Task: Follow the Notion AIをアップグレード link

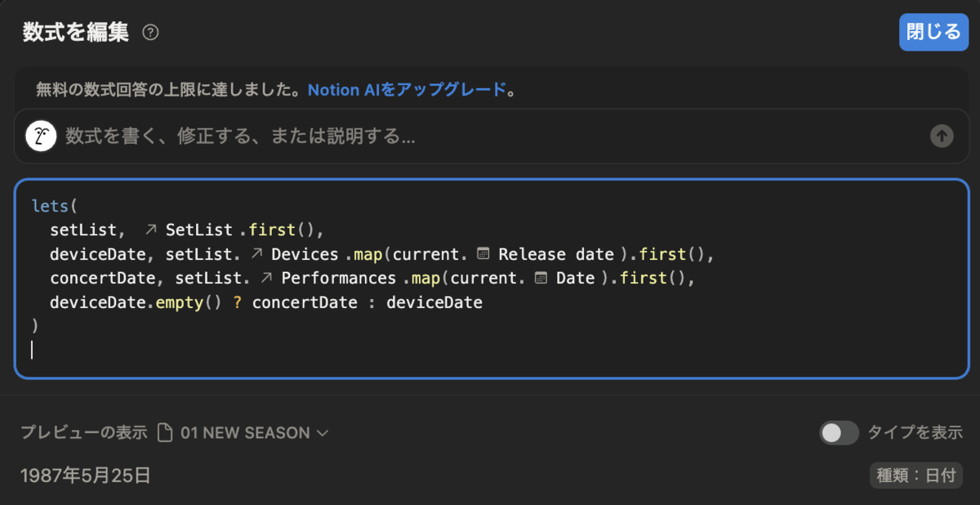Action: click(x=407, y=90)
